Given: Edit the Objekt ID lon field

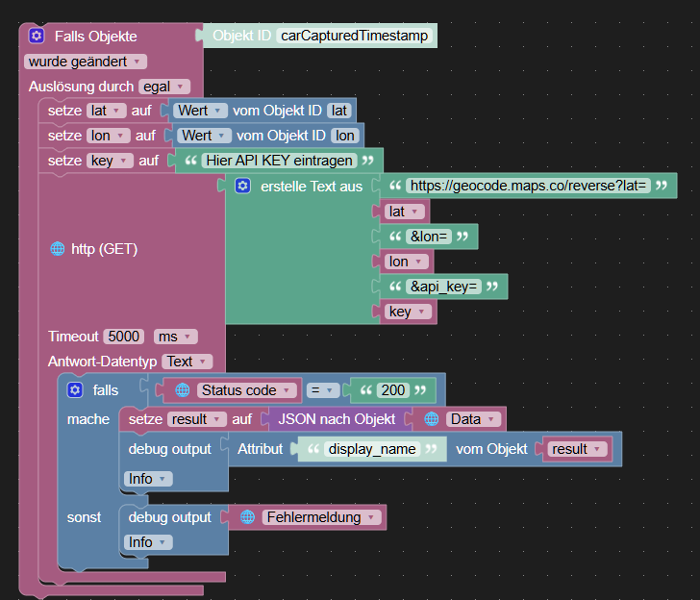Looking at the screenshot, I should [344, 136].
